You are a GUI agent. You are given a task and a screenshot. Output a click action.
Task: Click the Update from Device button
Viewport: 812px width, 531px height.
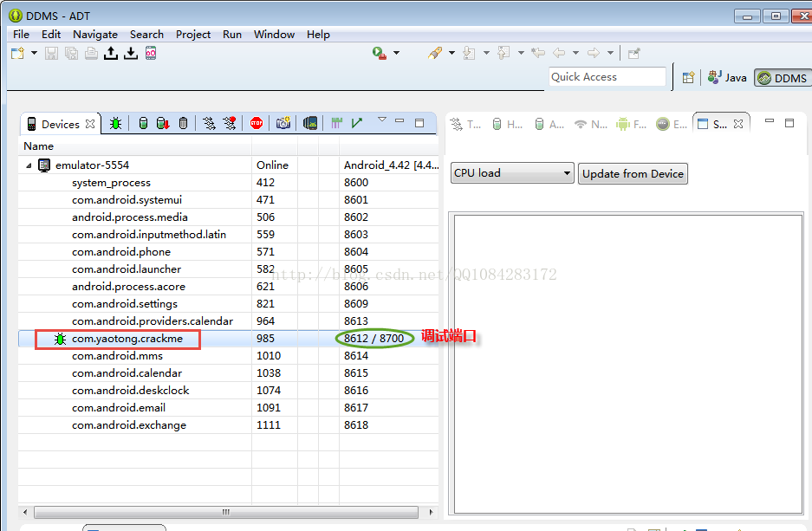tap(633, 174)
